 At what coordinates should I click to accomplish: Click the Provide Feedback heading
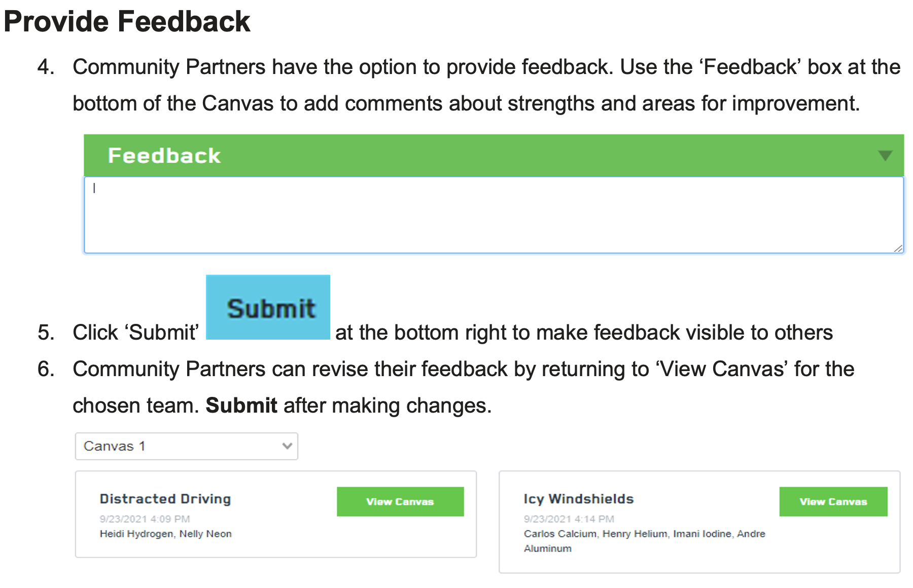[127, 21]
